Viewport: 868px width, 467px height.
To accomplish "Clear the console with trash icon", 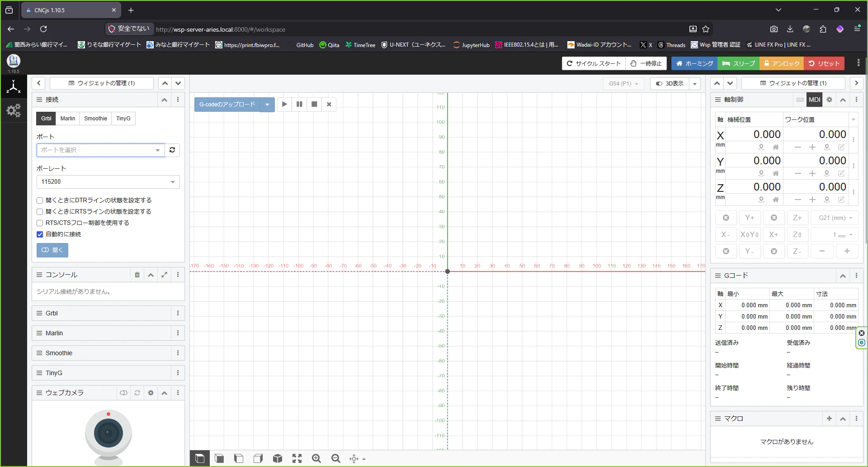I will (137, 275).
